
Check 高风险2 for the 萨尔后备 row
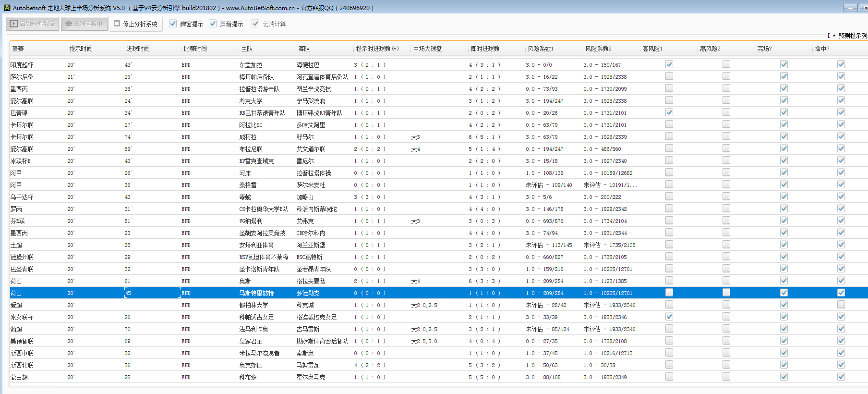(726, 76)
